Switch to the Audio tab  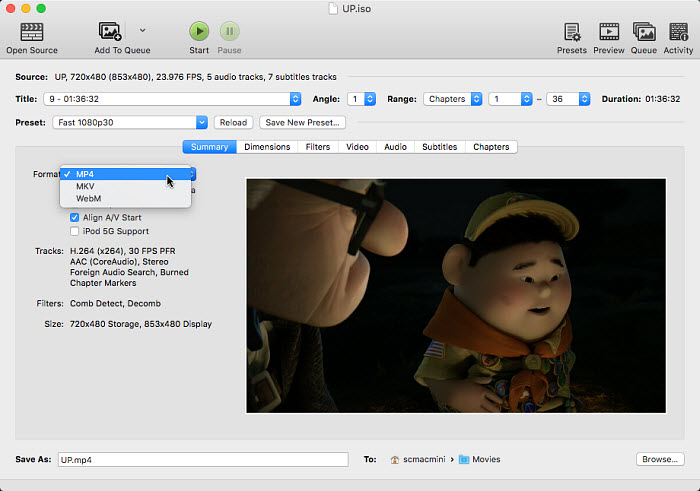tap(396, 147)
